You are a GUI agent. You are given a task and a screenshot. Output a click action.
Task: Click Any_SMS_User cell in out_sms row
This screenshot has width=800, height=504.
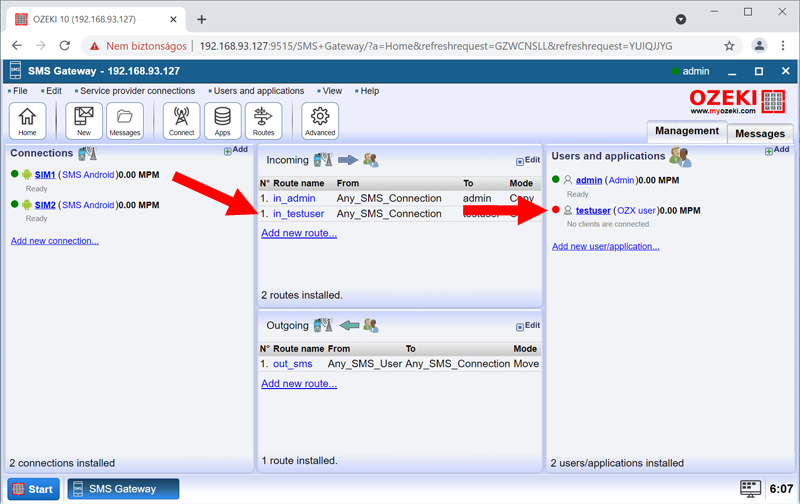[365, 364]
